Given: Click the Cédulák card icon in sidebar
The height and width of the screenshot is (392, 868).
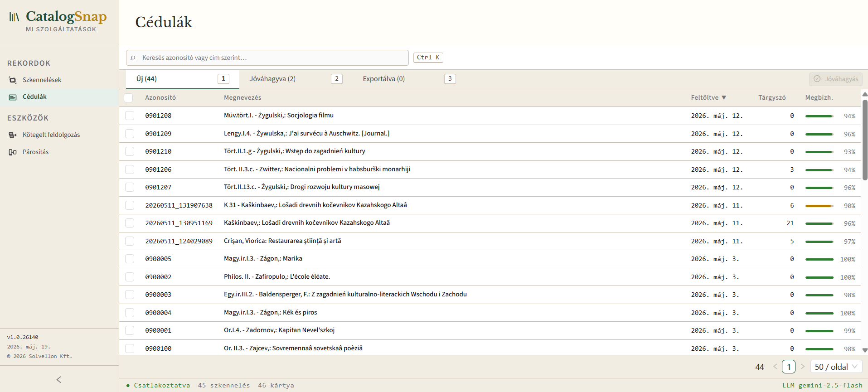Looking at the screenshot, I should 13,97.
